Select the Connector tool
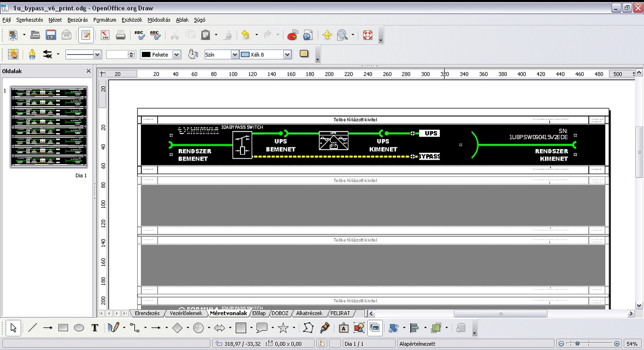 pyautogui.click(x=134, y=328)
